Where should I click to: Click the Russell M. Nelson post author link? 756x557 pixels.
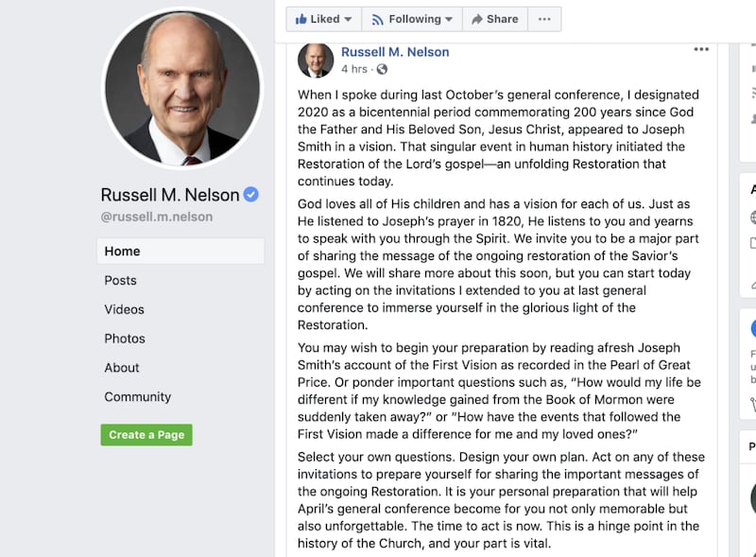(395, 52)
